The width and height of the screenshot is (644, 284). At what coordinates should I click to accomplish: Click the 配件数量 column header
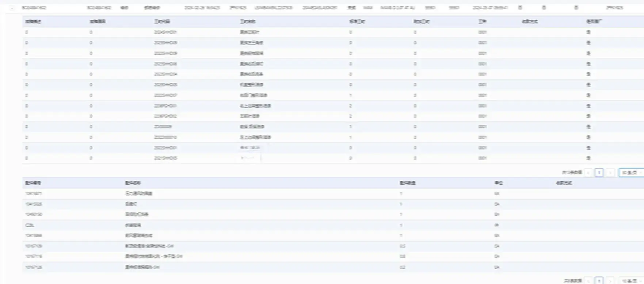pos(408,183)
